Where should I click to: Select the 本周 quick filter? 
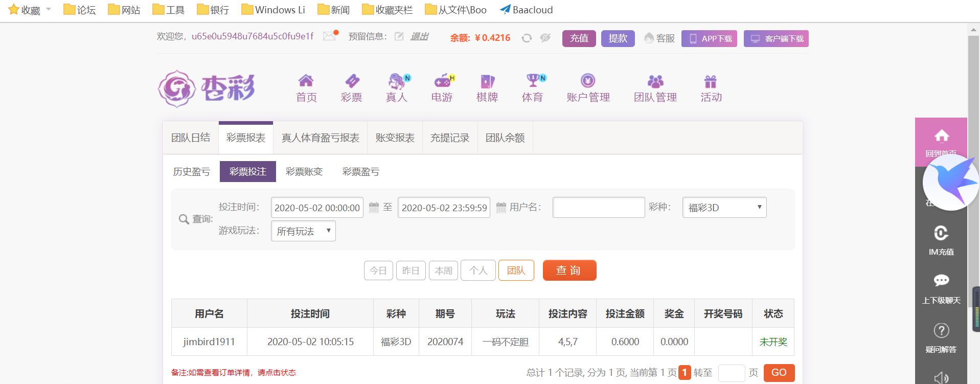tap(443, 270)
